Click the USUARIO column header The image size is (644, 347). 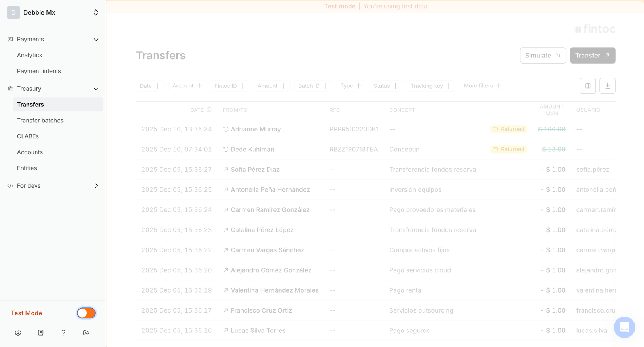(588, 110)
